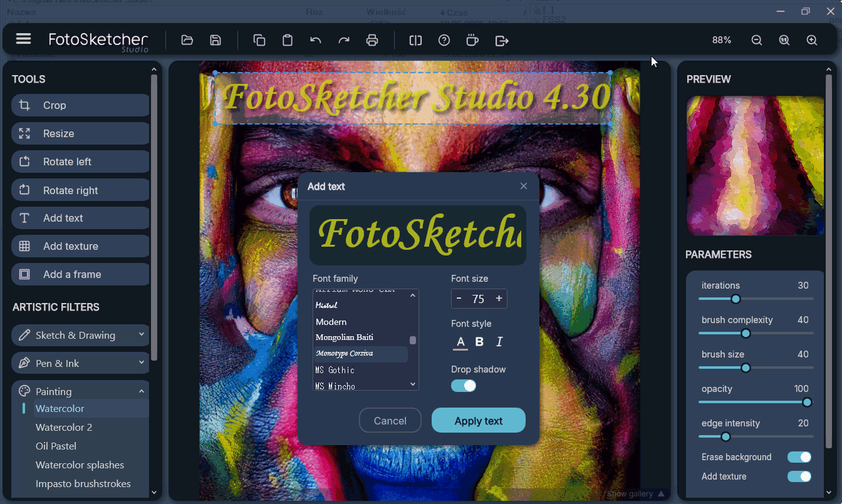
Task: Click font list scroll up arrow
Action: coord(413,296)
